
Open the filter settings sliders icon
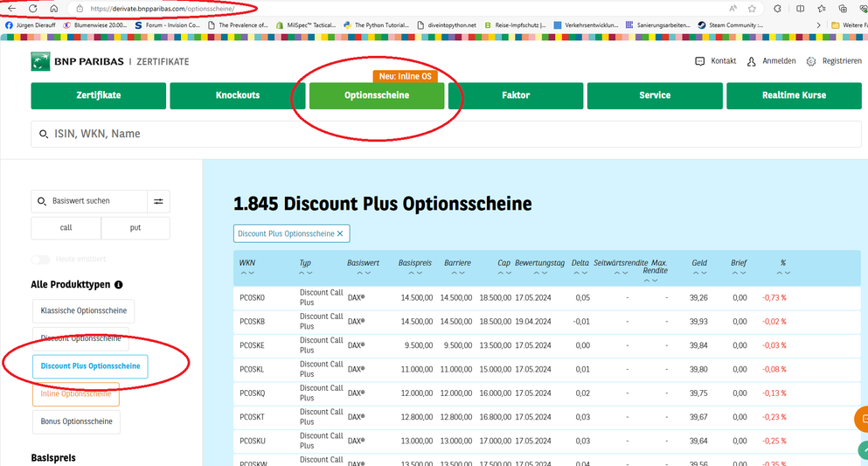(158, 201)
